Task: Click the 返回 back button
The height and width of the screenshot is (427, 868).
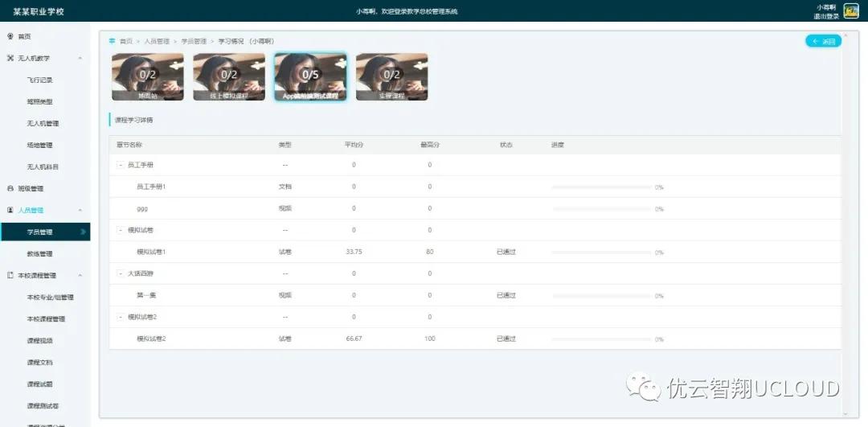Action: click(x=823, y=41)
